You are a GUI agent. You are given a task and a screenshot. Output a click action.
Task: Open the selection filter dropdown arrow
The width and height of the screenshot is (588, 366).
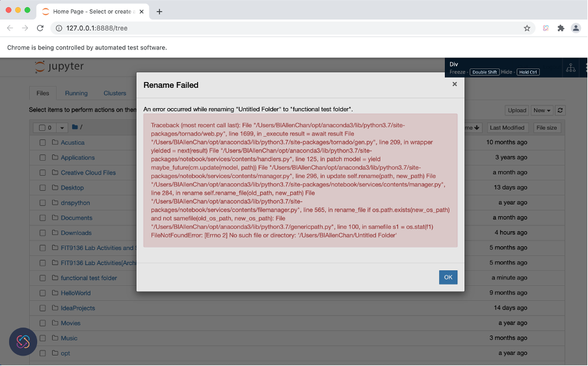click(x=62, y=128)
